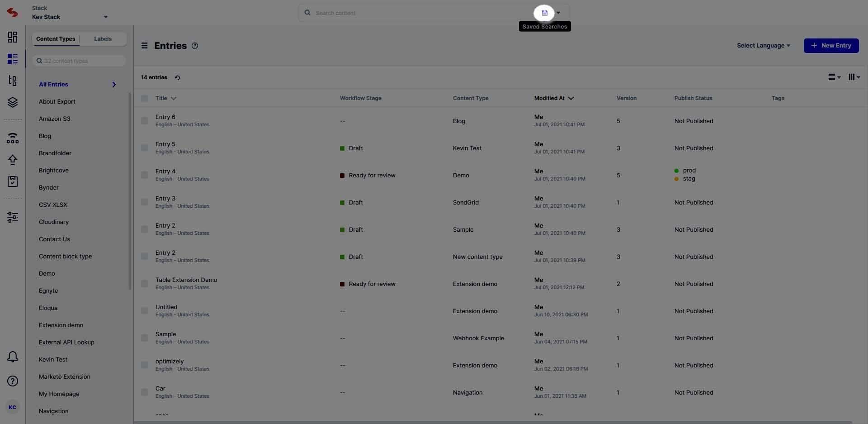Click the search magnifier icon in top bar
Screen dimensions: 868x424
[x=307, y=13]
